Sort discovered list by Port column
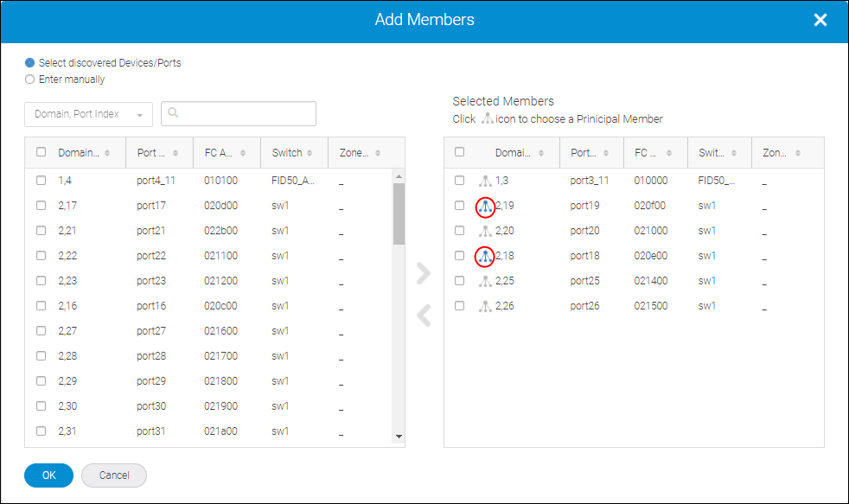 coord(157,153)
